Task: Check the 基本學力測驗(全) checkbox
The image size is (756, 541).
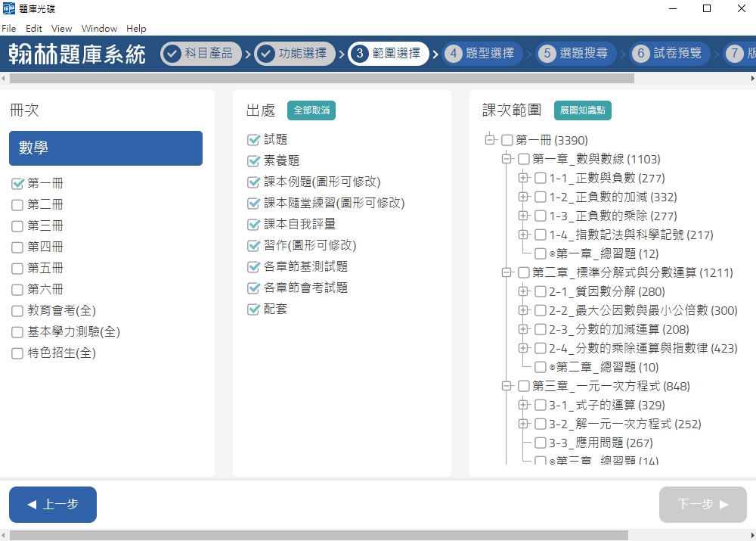Action: 17,332
